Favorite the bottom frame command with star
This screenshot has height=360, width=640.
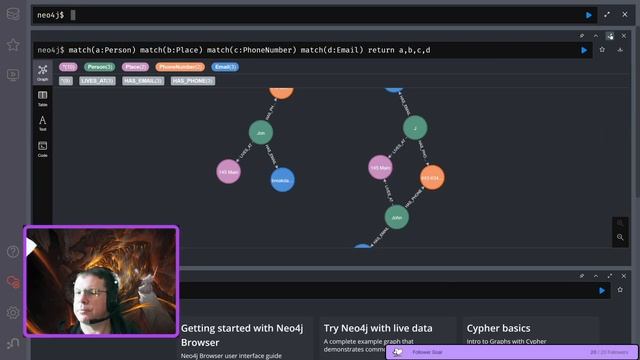[620, 290]
